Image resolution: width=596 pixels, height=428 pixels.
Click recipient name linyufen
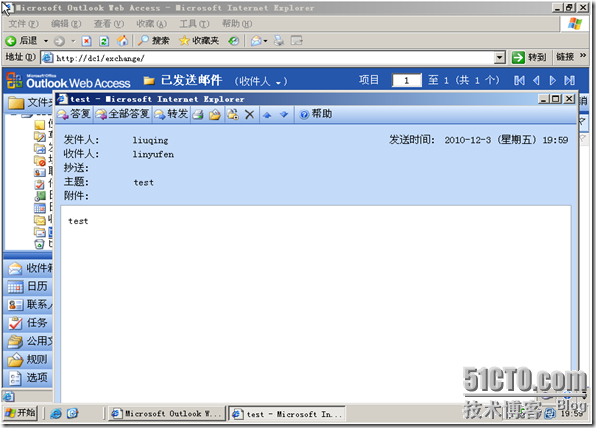(153, 154)
